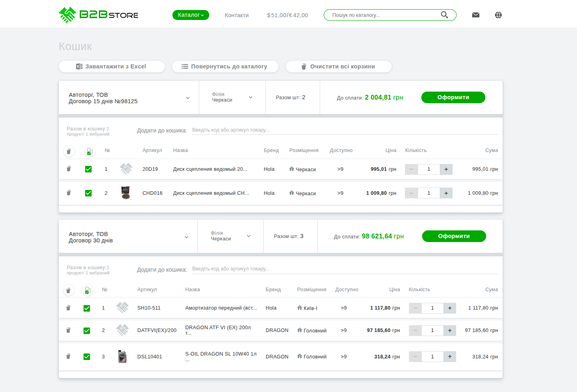Click select-all icon in first cart header

89,151
